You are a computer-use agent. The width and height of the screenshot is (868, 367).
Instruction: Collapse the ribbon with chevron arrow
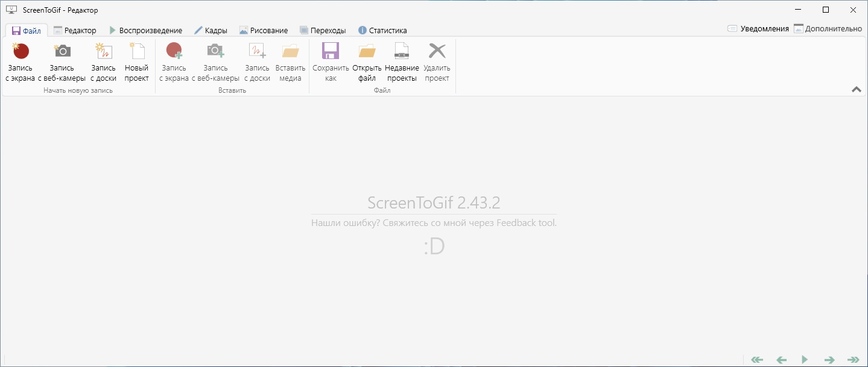tap(857, 89)
